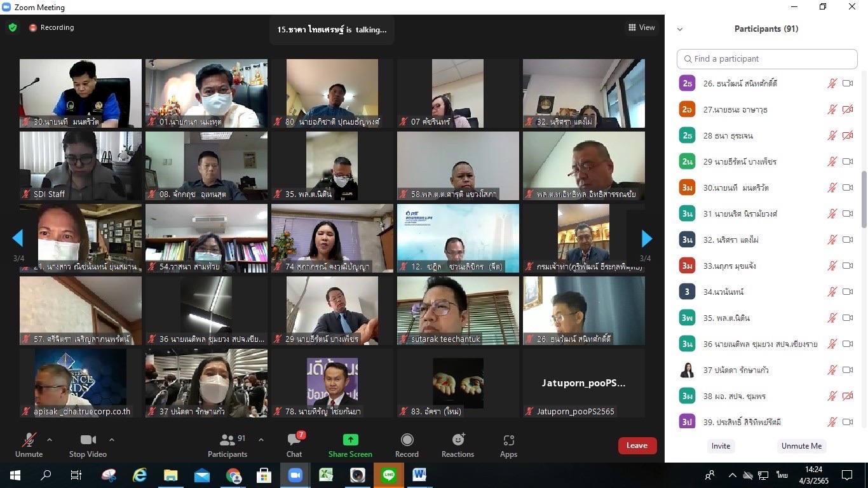Expand audio options arrow beside Unmute
The height and width of the screenshot is (488, 868).
coord(50,440)
